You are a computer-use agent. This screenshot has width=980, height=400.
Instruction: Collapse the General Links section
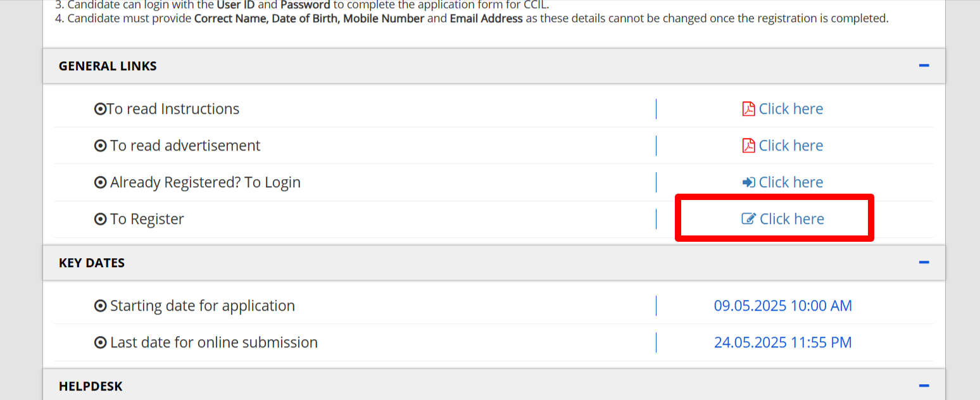924,66
